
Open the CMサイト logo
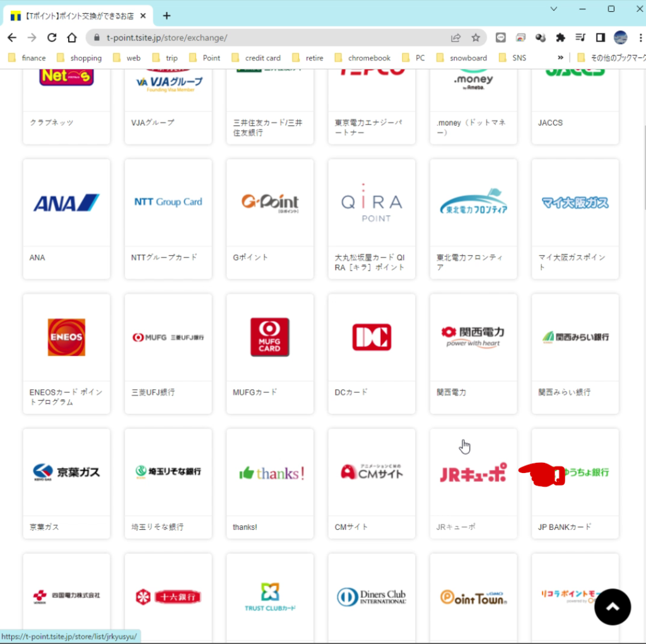click(x=372, y=472)
